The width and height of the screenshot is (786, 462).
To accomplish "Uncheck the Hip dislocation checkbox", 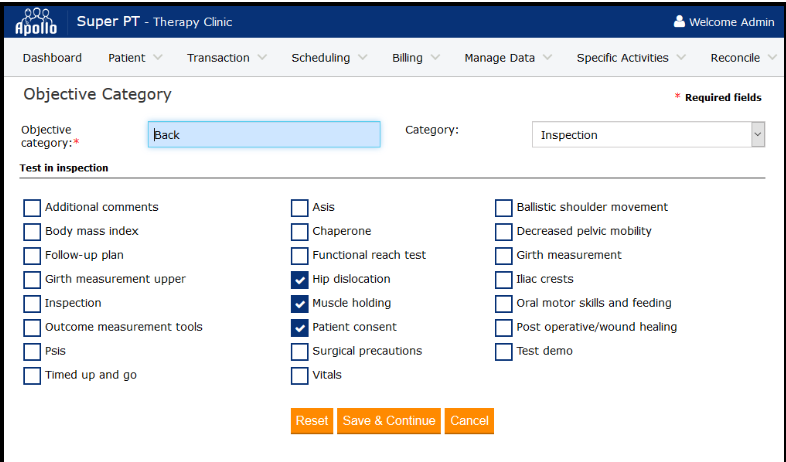I will pos(300,280).
